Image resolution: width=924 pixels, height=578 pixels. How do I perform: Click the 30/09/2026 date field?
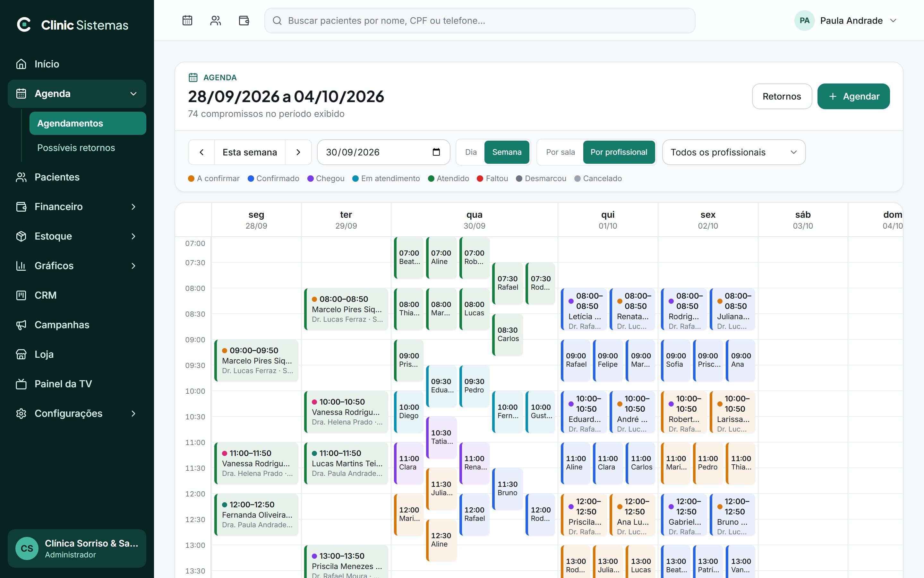pyautogui.click(x=383, y=152)
